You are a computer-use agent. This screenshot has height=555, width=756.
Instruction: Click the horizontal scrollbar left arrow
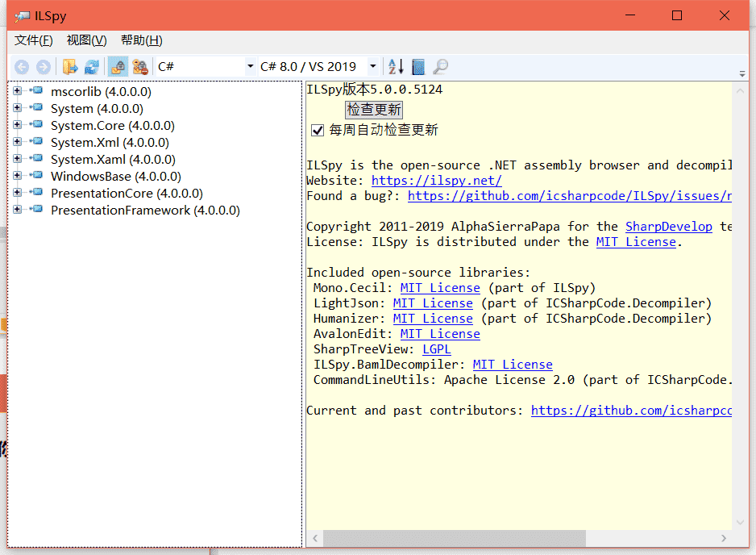click(315, 538)
